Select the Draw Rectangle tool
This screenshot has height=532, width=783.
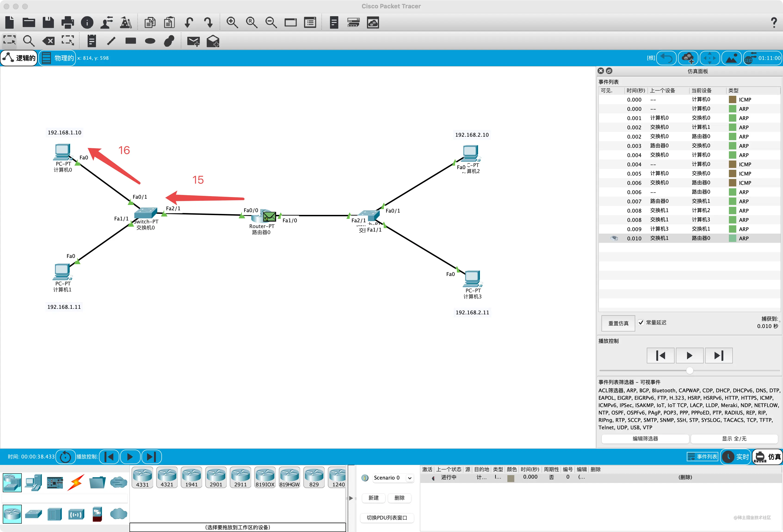[131, 41]
